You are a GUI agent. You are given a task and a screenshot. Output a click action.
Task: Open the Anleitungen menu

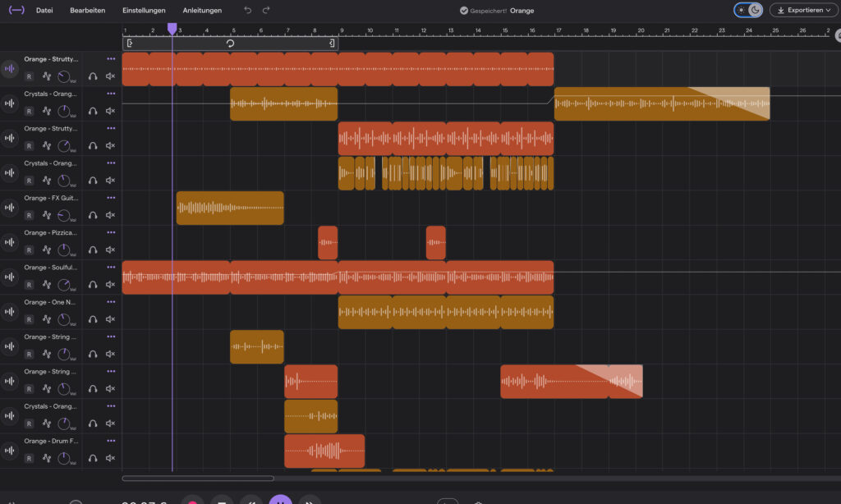click(202, 10)
